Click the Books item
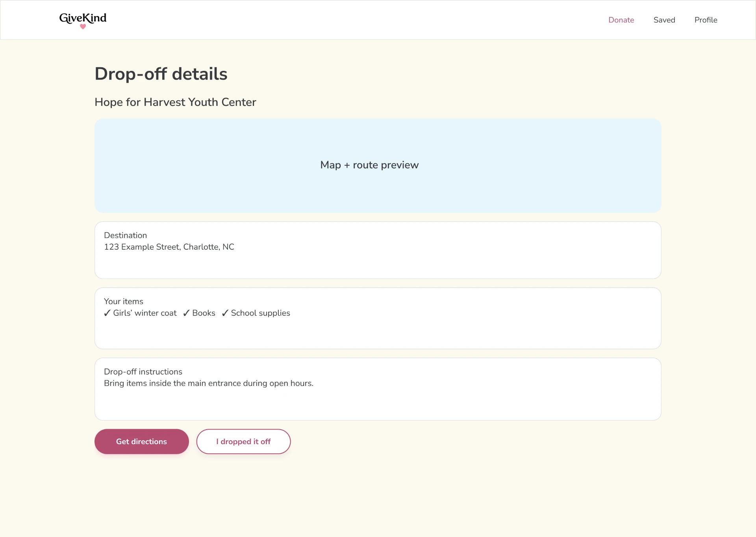The width and height of the screenshot is (756, 537). point(199,313)
